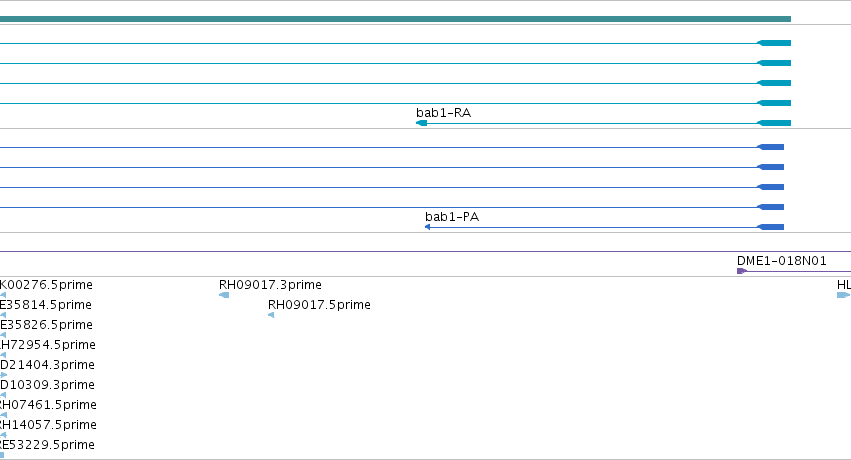
Task: Click the RH09017.3prime EST label
Action: pos(270,285)
